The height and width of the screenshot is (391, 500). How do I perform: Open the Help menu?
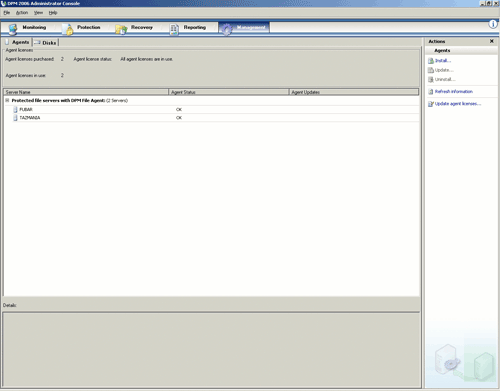pyautogui.click(x=53, y=13)
